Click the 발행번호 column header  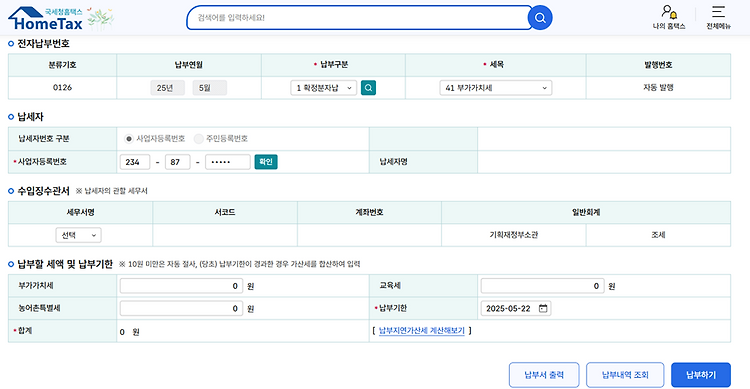(658, 65)
